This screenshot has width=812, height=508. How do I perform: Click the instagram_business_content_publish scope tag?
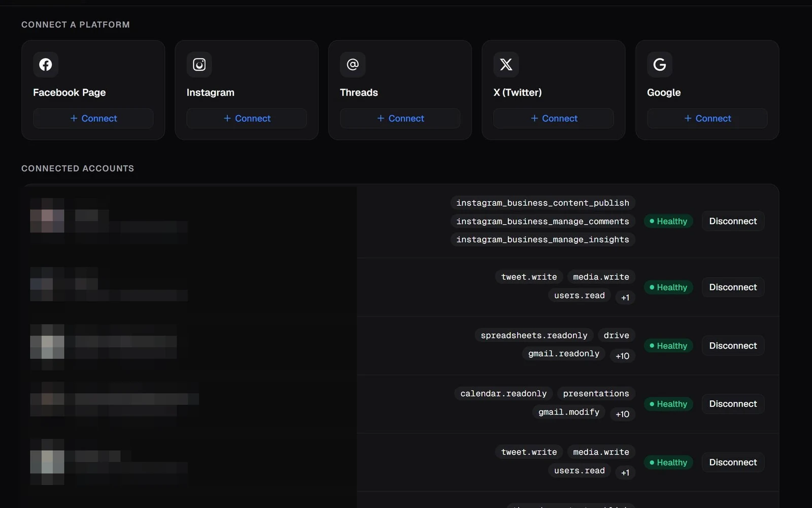coord(543,203)
